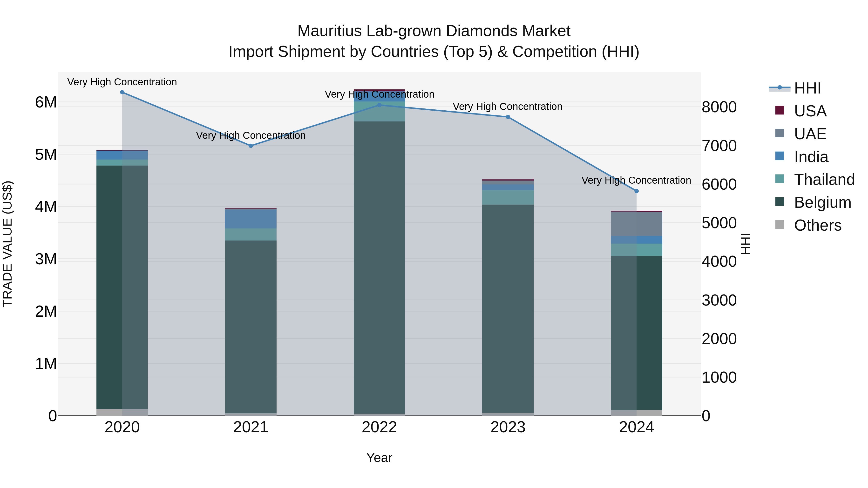The width and height of the screenshot is (868, 488).
Task: Click the 2020 x-axis label
Action: click(x=122, y=427)
